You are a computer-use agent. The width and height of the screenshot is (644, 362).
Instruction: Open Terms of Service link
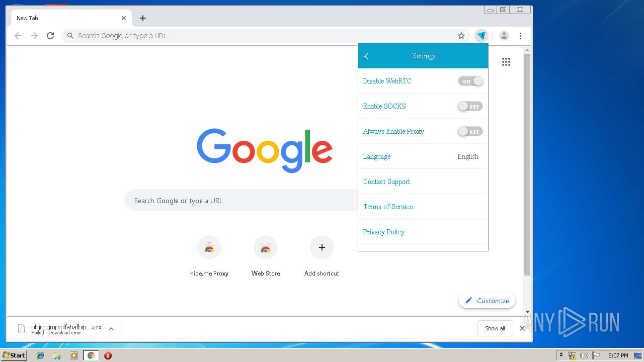tap(388, 207)
